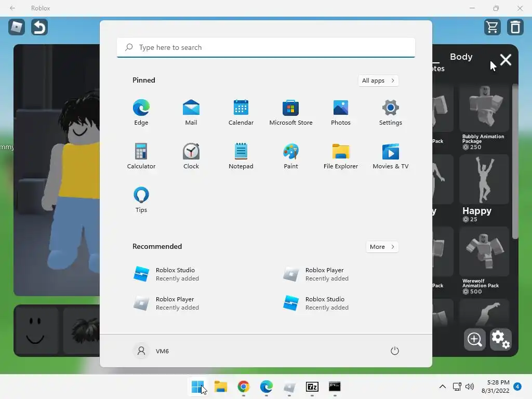
Task: Launch Movies & TV
Action: 391,156
